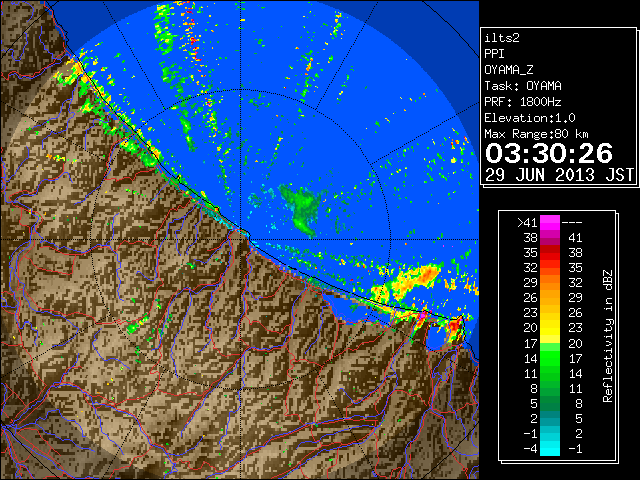The width and height of the screenshot is (640, 480).
Task: Click the large green echo patch offshore
Action: pyautogui.click(x=303, y=210)
